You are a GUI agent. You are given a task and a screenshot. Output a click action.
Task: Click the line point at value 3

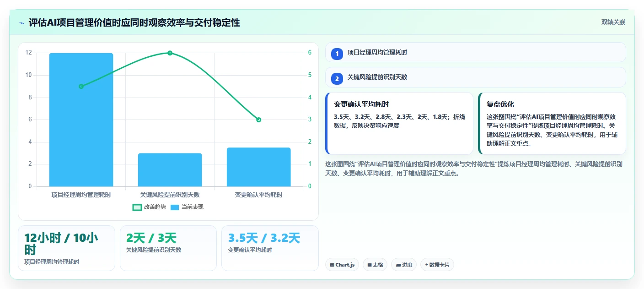tap(258, 120)
